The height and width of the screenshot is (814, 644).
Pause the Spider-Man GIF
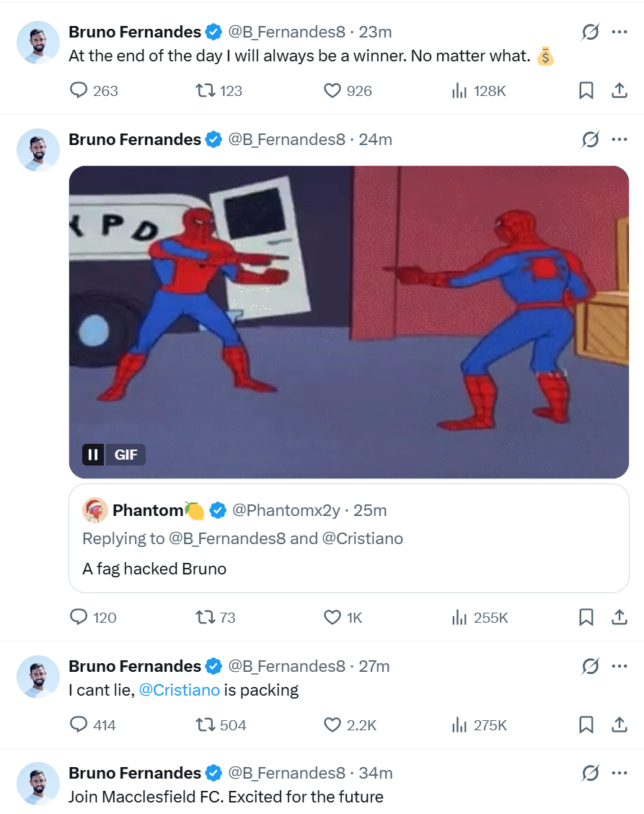point(93,455)
